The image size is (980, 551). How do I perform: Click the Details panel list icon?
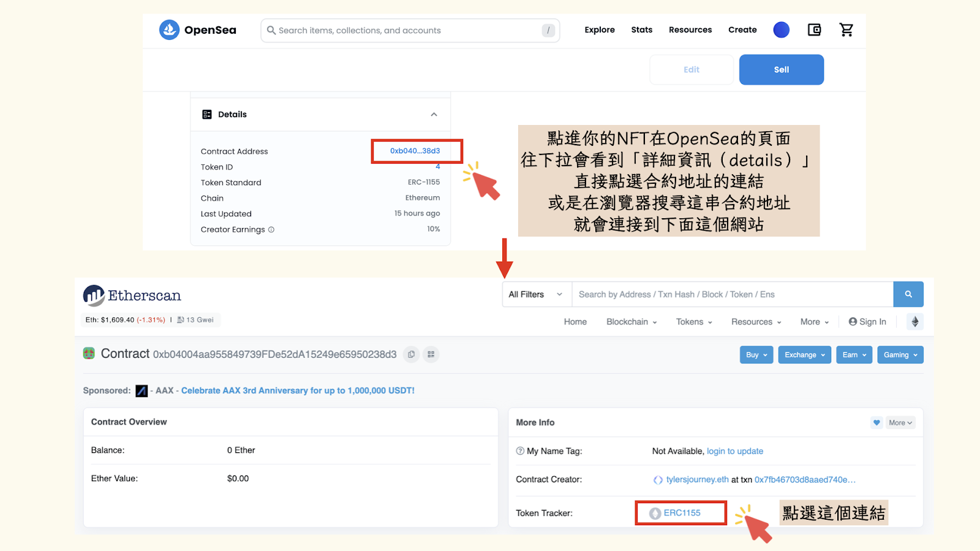click(207, 115)
